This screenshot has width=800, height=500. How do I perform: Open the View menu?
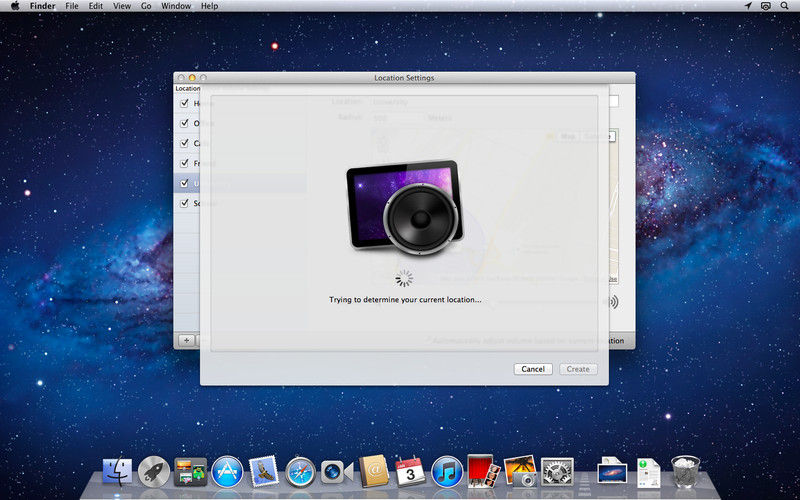pyautogui.click(x=122, y=6)
